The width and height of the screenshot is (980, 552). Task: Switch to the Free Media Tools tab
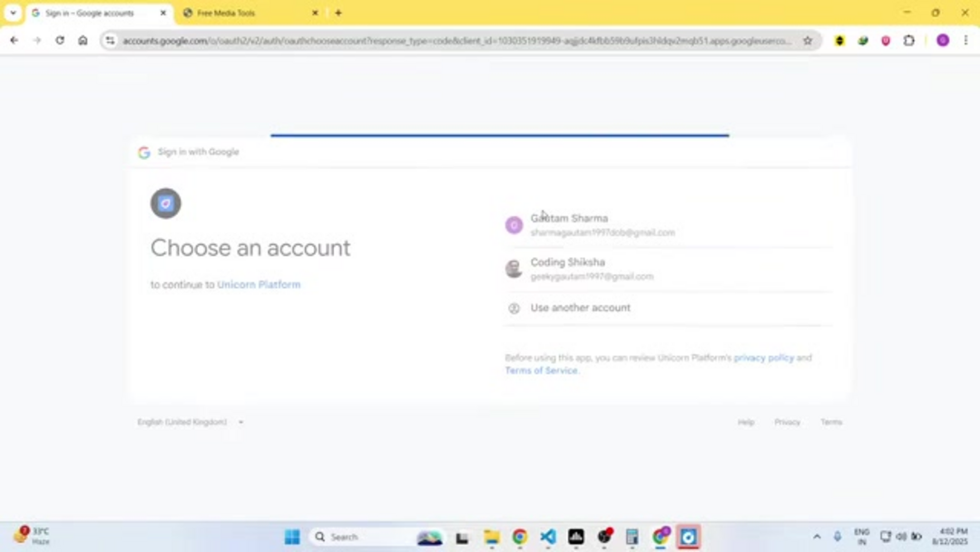point(245,13)
